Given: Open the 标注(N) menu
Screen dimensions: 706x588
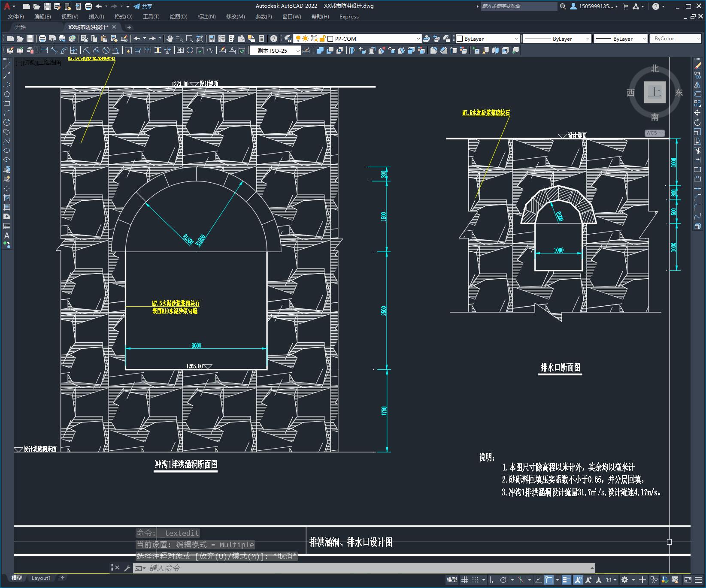Looking at the screenshot, I should [206, 17].
